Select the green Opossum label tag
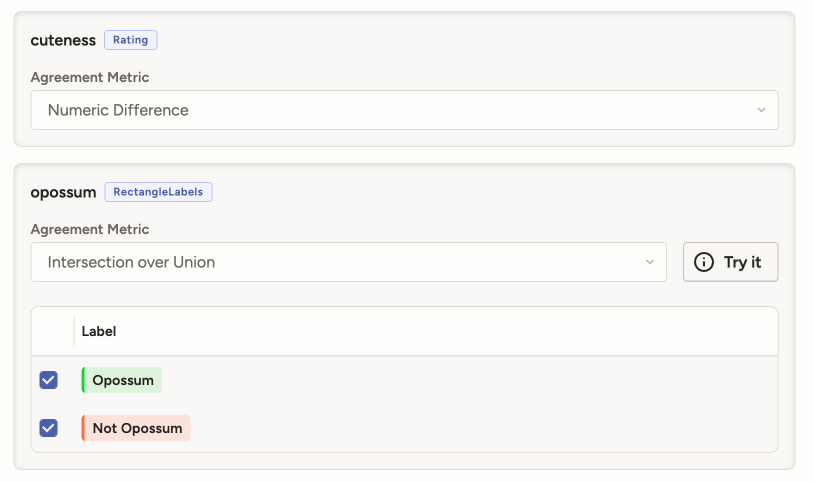 point(123,380)
